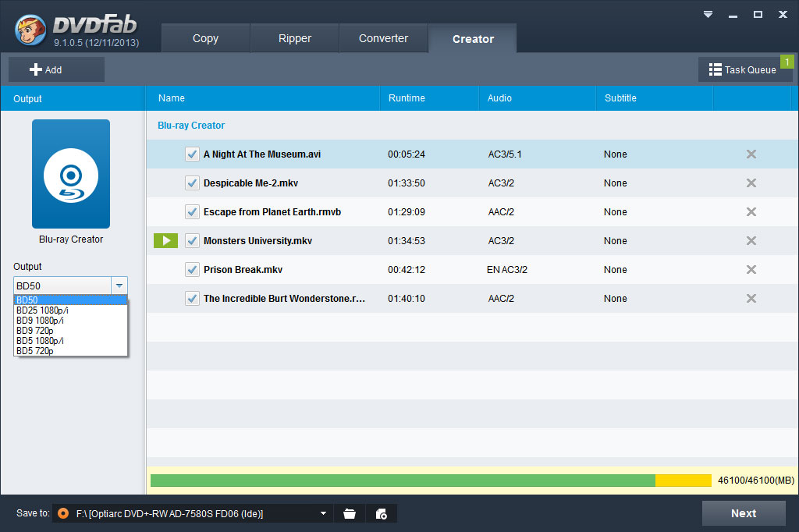Uncheck A Night At The Museum.avi
799x532 pixels.
point(192,154)
